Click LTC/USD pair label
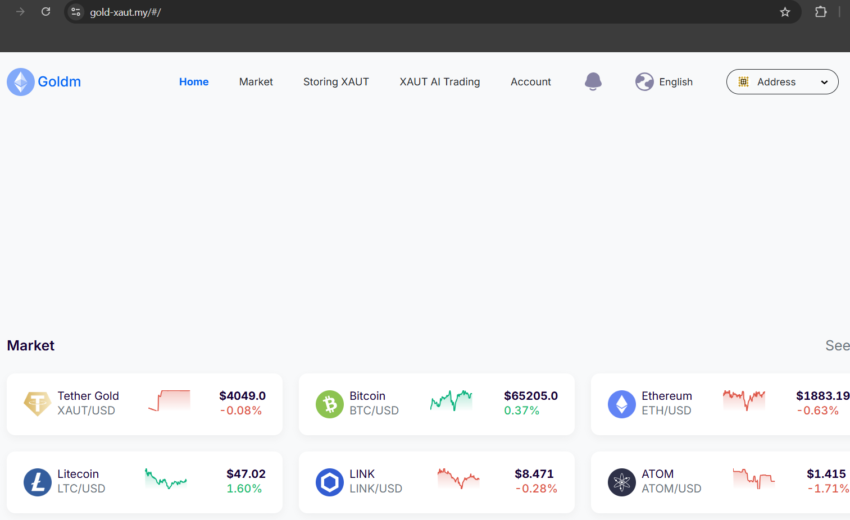Image resolution: width=850 pixels, height=520 pixels. click(x=81, y=489)
